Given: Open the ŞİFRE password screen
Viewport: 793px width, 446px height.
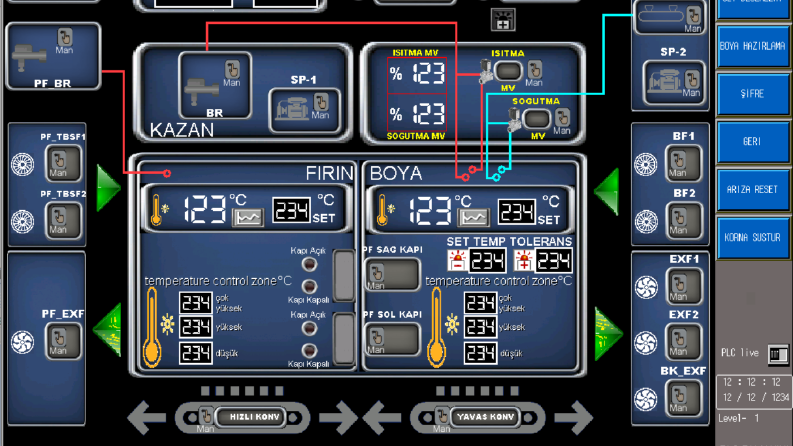Looking at the screenshot, I should [752, 94].
